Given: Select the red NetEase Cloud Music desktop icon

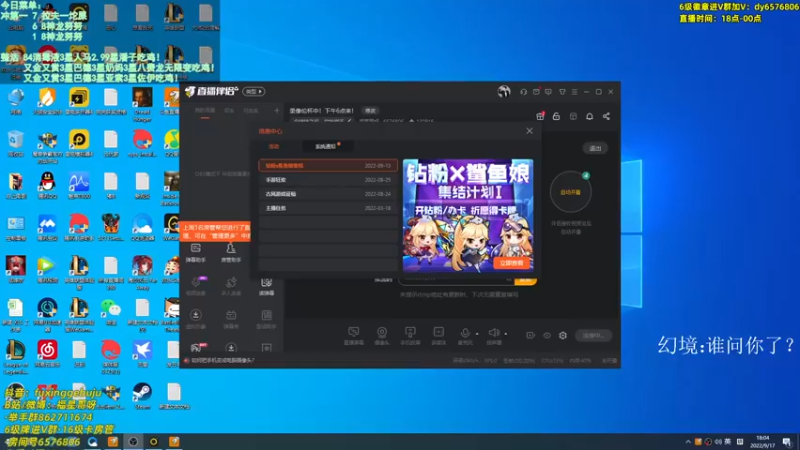Looking at the screenshot, I should click(47, 354).
